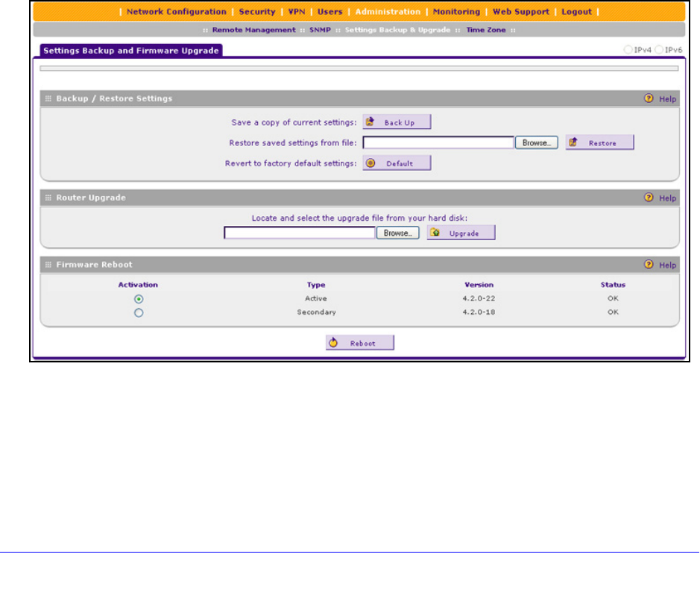Click the Upgrade button
Screen dimensions: 700x604
(461, 233)
